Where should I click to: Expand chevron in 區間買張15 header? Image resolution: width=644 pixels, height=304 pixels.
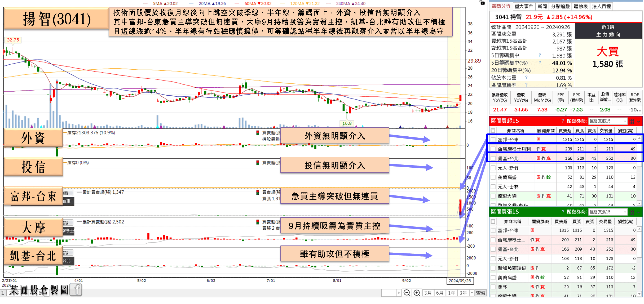pyautogui.click(x=638, y=212)
